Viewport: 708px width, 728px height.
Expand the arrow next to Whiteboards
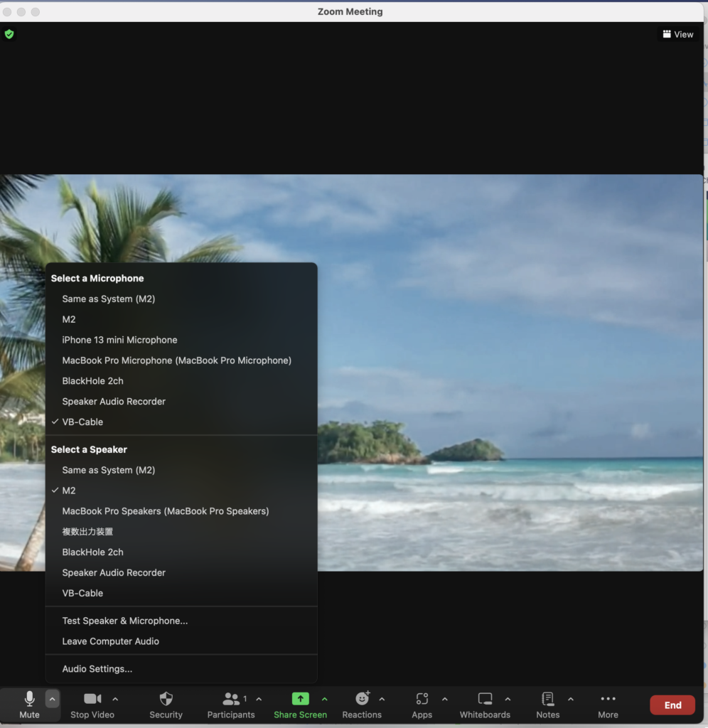(508, 699)
